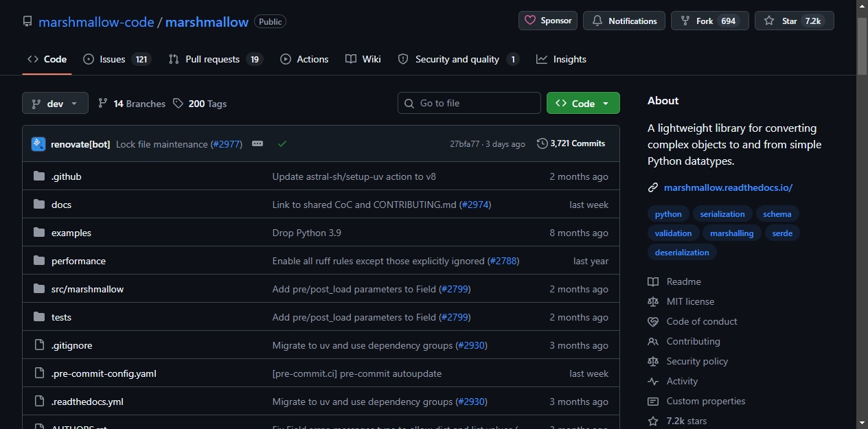Screen dimensions: 868x429
Task: Open commit hash 27bfa77
Action: (x=465, y=144)
